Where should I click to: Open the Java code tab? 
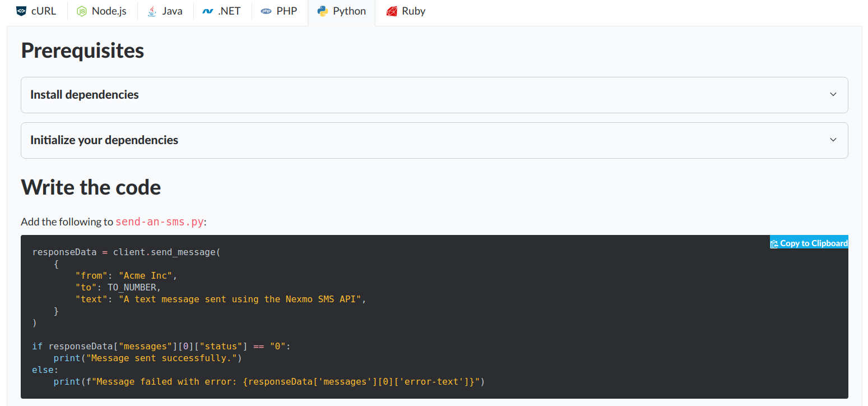[x=165, y=11]
